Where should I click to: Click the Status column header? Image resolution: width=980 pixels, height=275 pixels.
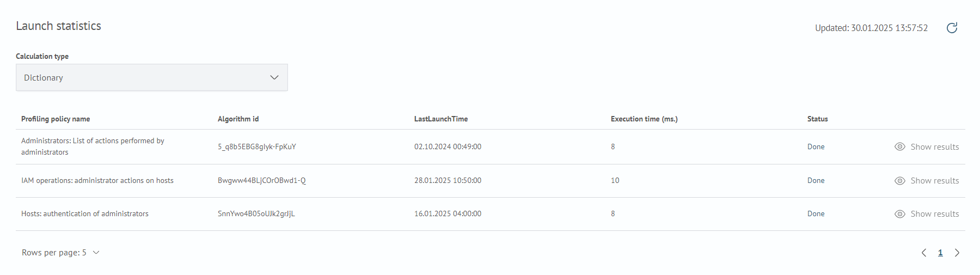[817, 119]
